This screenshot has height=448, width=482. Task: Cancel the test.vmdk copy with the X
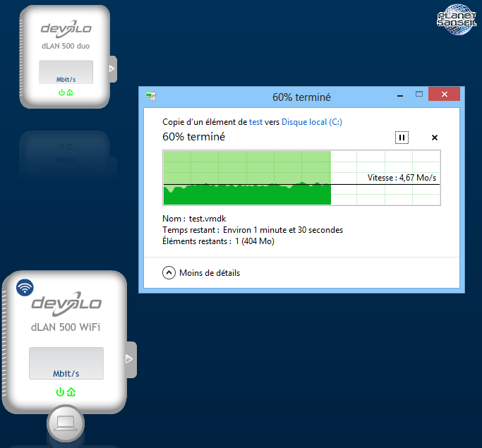click(434, 138)
